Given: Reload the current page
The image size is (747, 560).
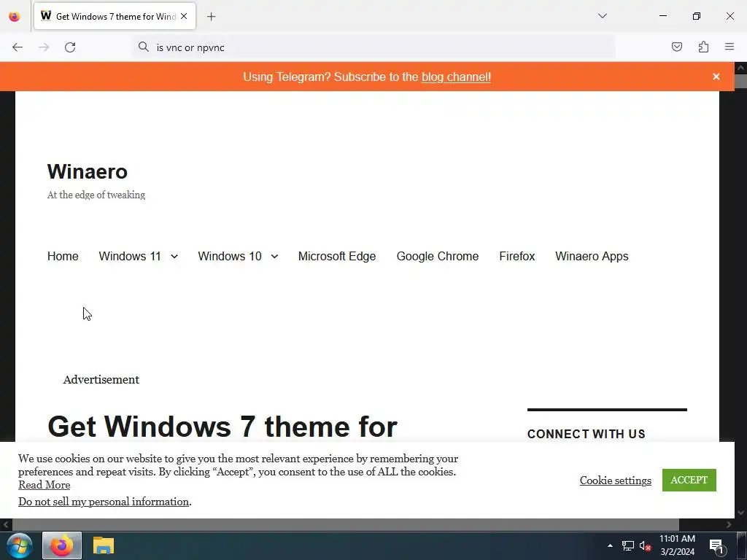Looking at the screenshot, I should (70, 47).
